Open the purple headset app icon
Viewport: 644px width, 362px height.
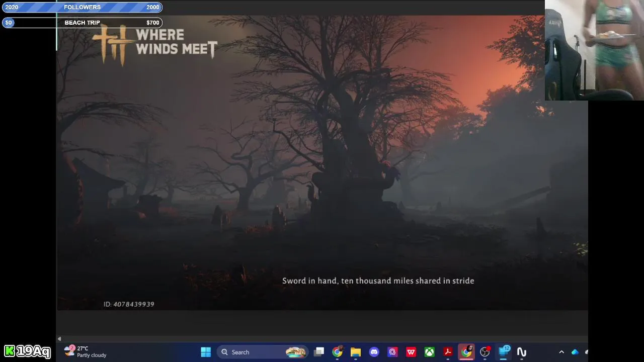click(x=392, y=352)
